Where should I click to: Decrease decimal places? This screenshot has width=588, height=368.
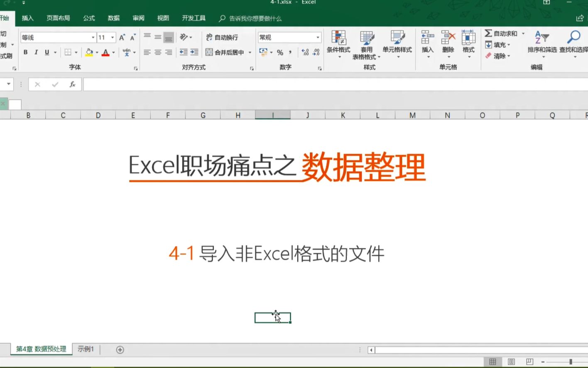coord(316,52)
